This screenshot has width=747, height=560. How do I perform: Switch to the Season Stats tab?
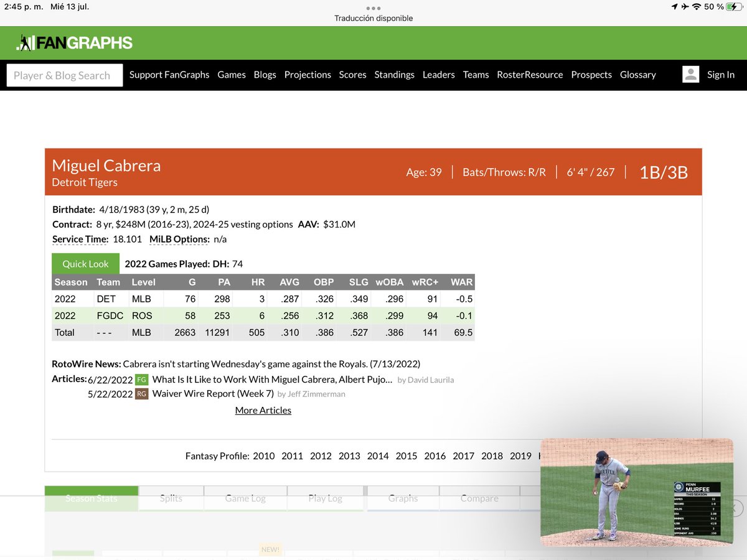(x=92, y=498)
